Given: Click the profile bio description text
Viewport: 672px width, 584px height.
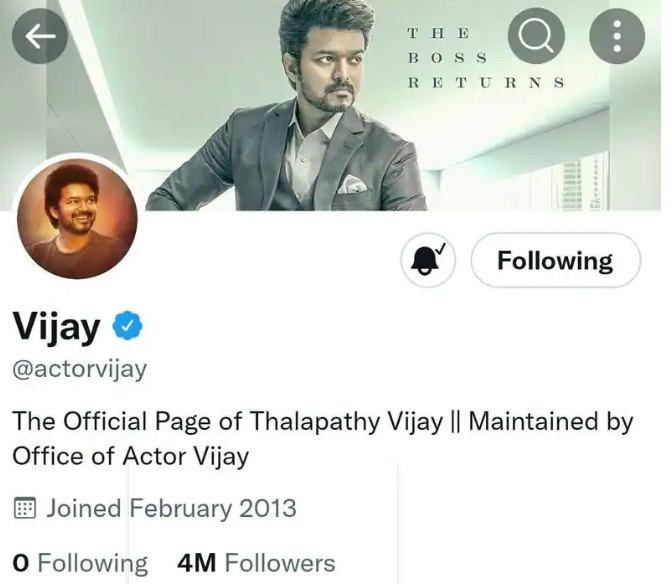Looking at the screenshot, I should pyautogui.click(x=323, y=439).
